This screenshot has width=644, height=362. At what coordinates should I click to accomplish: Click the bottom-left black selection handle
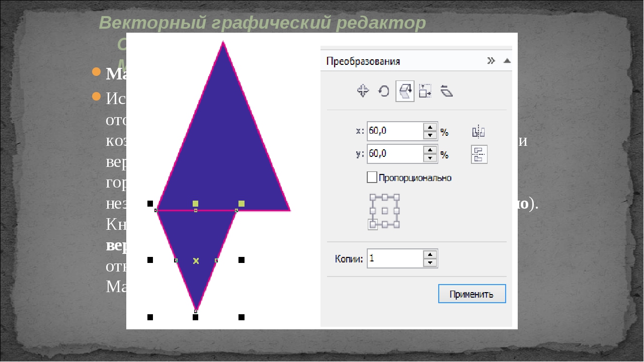click(150, 317)
